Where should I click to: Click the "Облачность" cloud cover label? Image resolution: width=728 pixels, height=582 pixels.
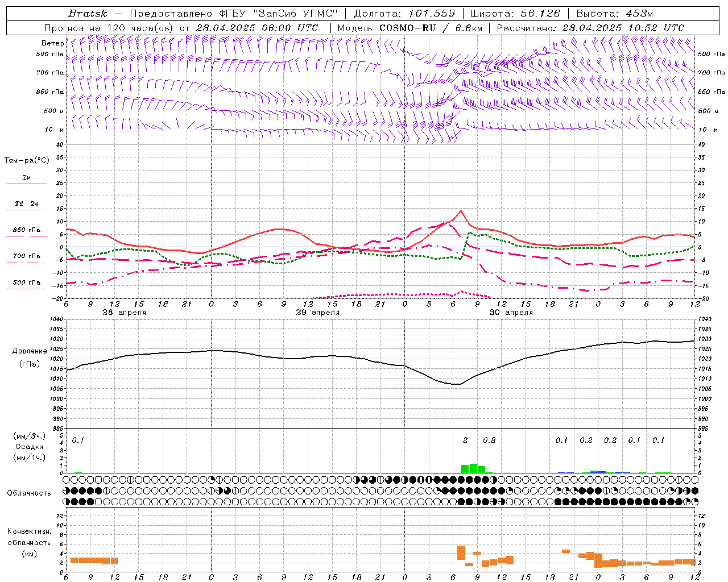point(29,493)
